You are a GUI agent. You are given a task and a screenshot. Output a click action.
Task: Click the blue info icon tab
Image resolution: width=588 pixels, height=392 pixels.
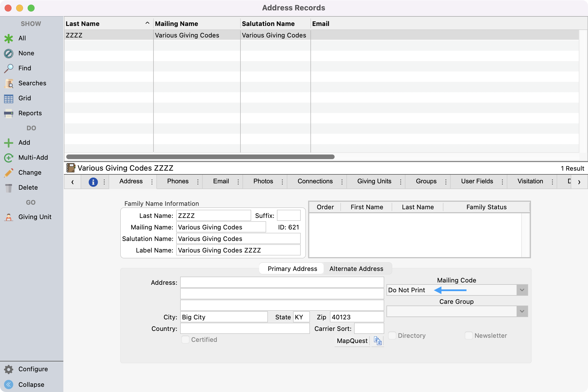tap(93, 182)
